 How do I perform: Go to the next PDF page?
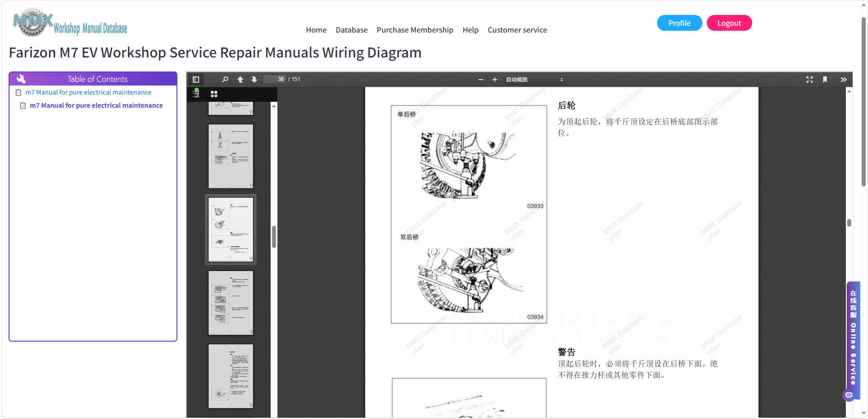(x=254, y=80)
